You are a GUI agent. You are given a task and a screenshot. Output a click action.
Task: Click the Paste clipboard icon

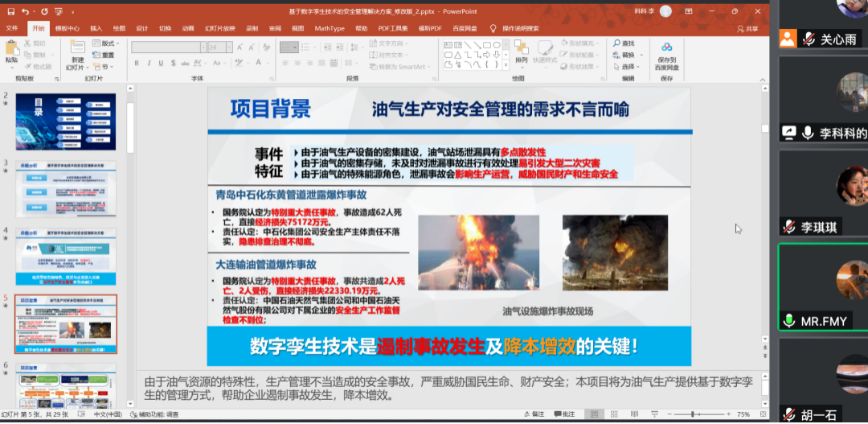pos(11,50)
